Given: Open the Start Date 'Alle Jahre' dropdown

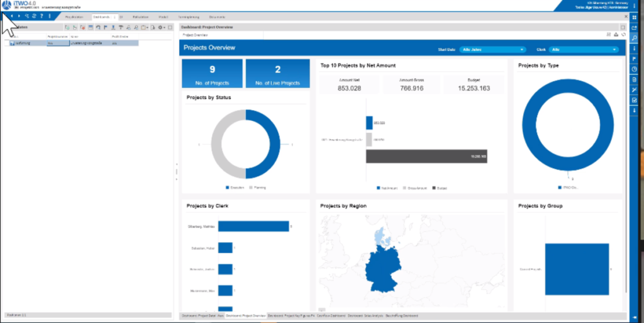Looking at the screenshot, I should click(493, 49).
